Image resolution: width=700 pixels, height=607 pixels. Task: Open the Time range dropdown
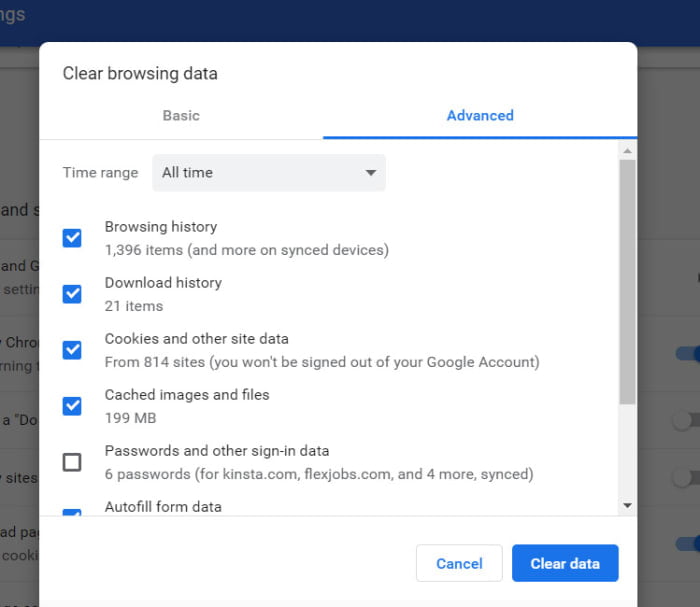[x=269, y=173]
